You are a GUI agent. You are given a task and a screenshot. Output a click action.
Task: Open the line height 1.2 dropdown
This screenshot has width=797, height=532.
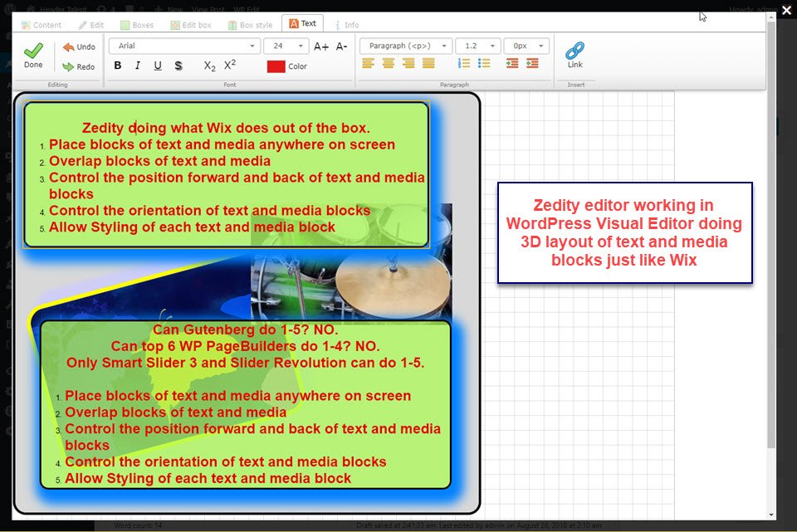(478, 46)
